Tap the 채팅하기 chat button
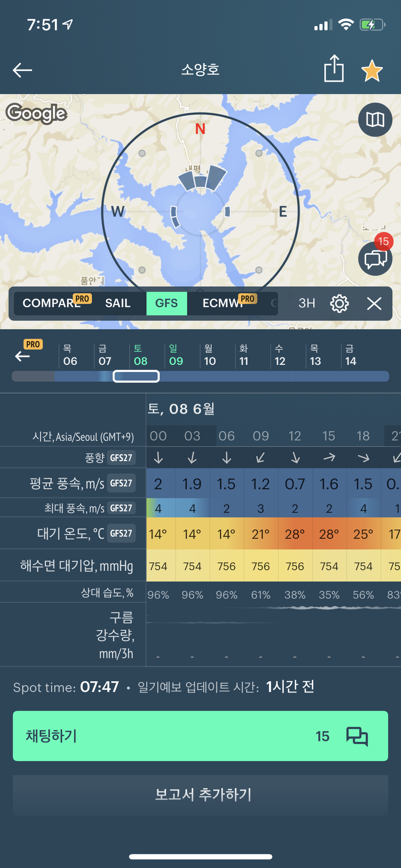Image resolution: width=401 pixels, height=868 pixels. tap(200, 736)
